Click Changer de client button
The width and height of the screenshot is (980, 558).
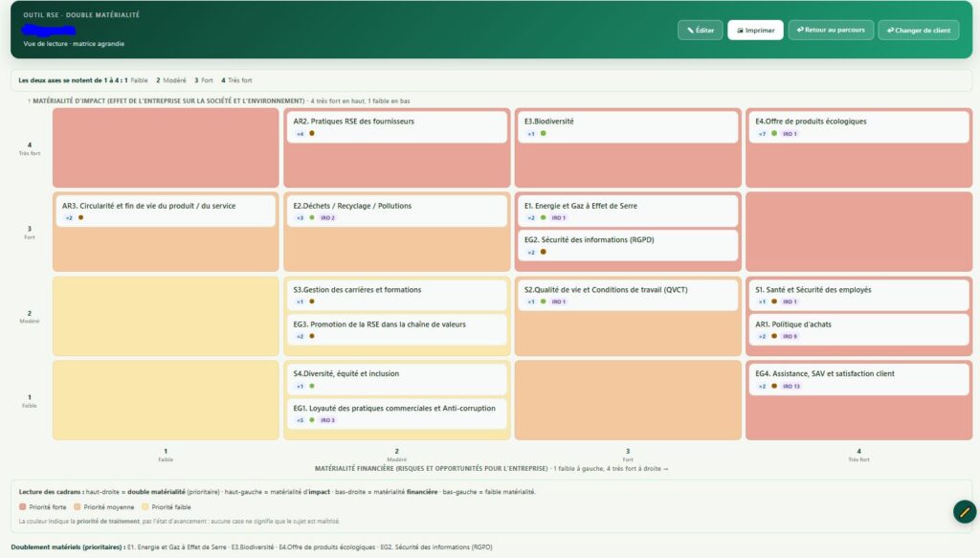point(918,30)
